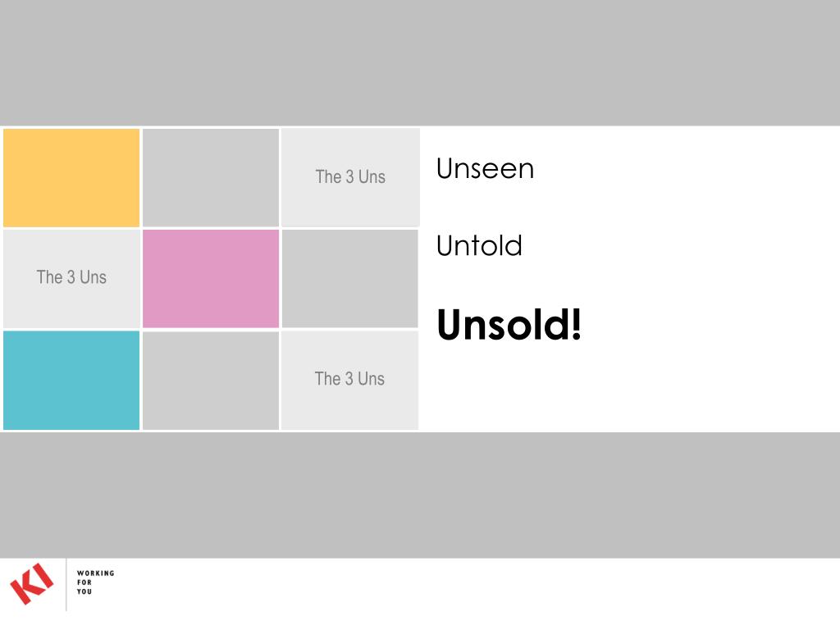
Task: Click the middle-left 'The 3 Uns' tile
Action: click(71, 279)
